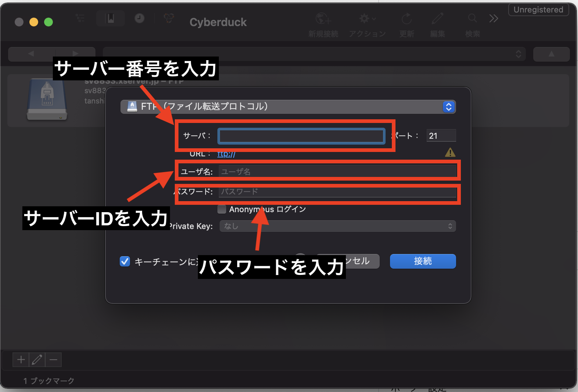
Task: Uncheck the save-to-Keychain checkbox
Action: [x=125, y=261]
